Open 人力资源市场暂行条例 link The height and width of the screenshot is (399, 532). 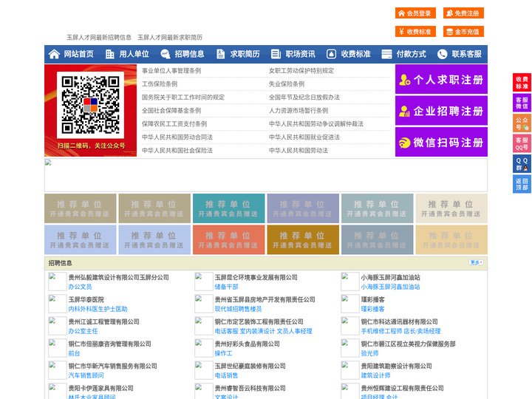coord(299,111)
